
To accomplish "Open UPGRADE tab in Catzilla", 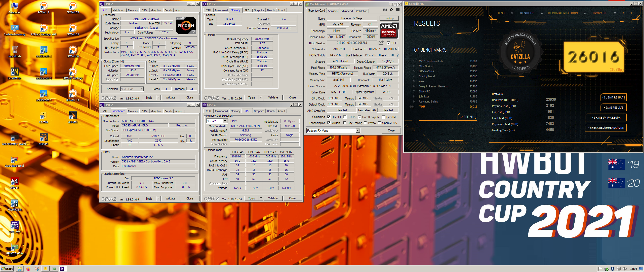I will (x=599, y=13).
